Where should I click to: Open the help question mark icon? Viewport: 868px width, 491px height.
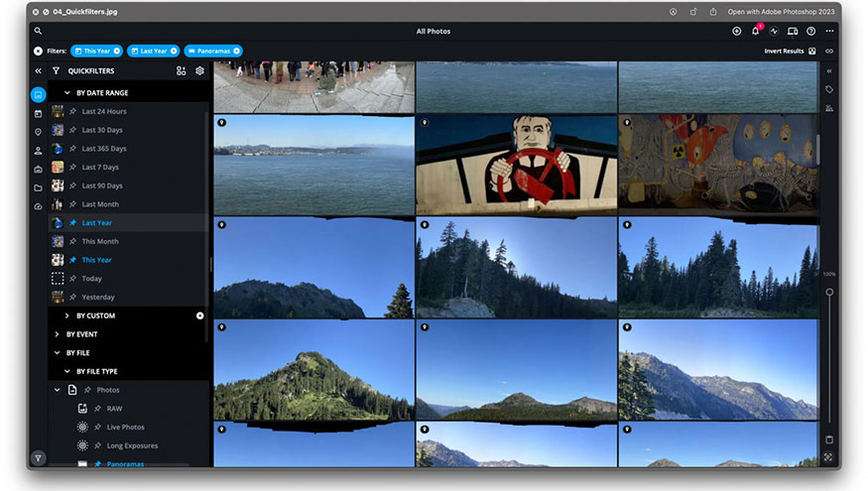point(810,31)
